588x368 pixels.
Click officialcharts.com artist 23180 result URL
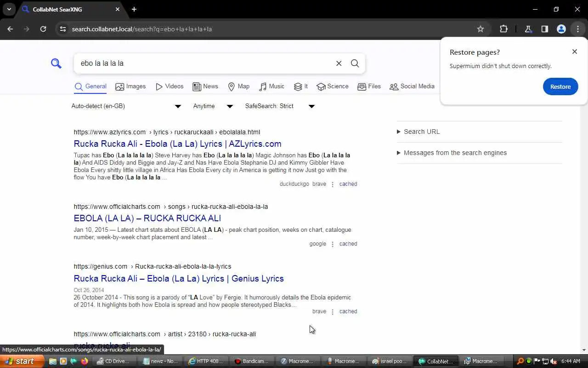click(x=165, y=334)
